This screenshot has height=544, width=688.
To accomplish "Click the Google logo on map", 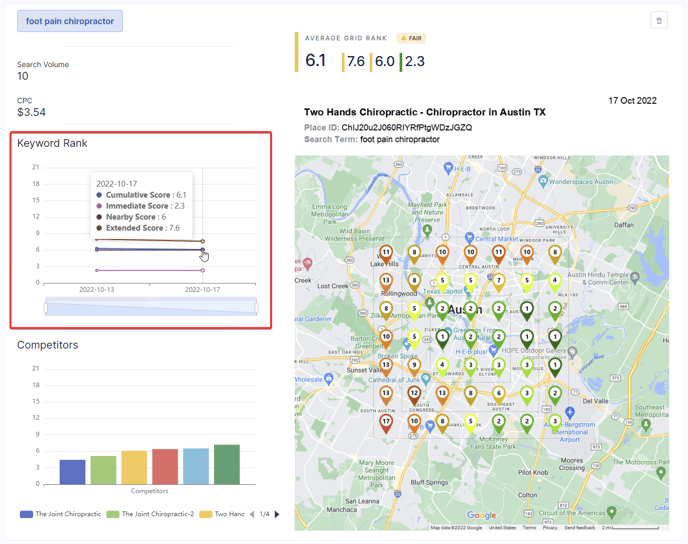I will pyautogui.click(x=481, y=516).
